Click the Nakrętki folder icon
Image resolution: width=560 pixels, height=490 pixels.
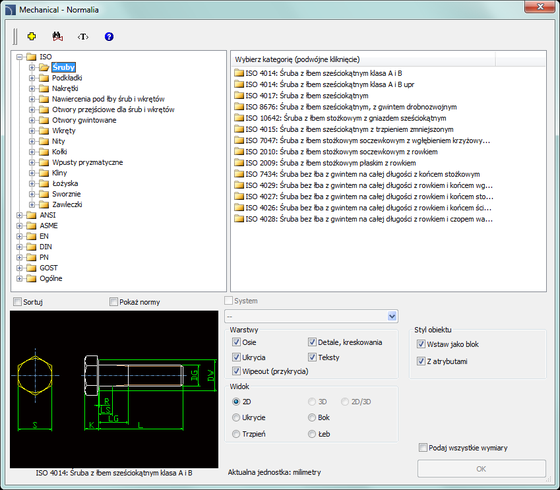tap(44, 88)
